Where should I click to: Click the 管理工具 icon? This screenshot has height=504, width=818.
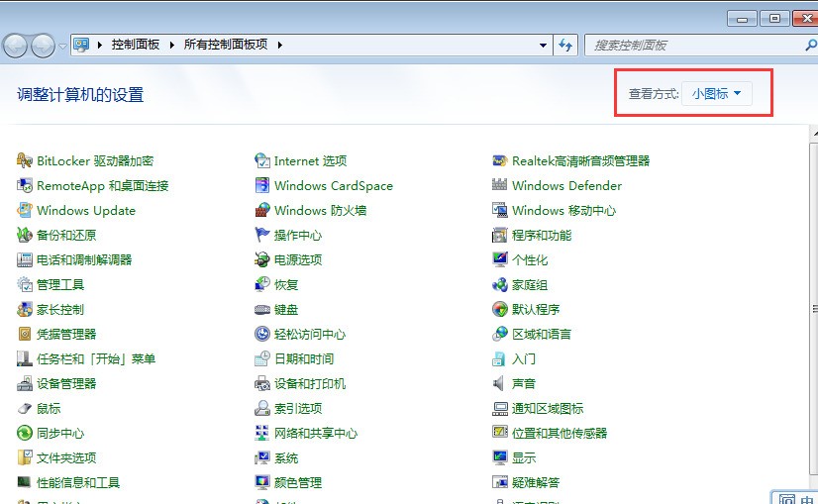[24, 284]
